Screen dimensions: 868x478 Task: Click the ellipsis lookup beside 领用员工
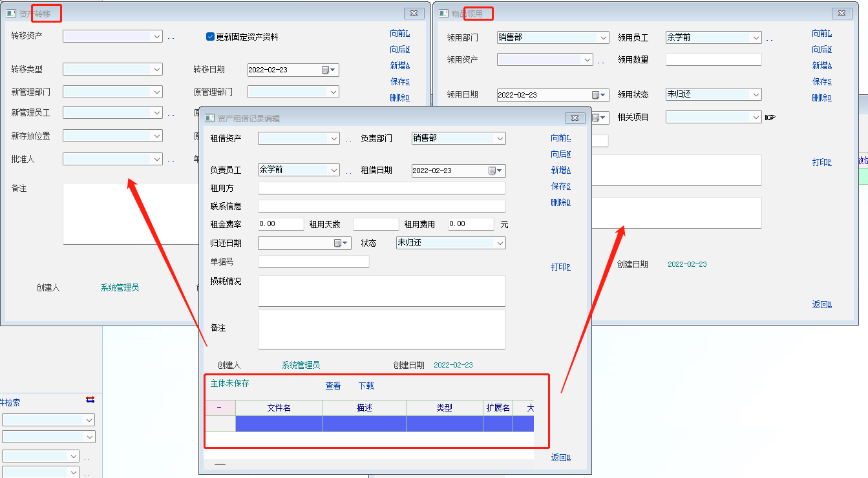click(x=770, y=39)
